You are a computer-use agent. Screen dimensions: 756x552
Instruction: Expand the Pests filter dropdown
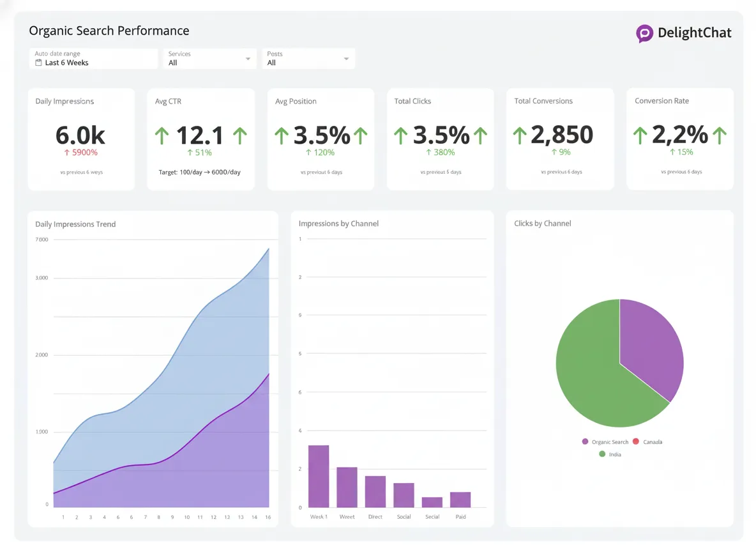pos(308,59)
